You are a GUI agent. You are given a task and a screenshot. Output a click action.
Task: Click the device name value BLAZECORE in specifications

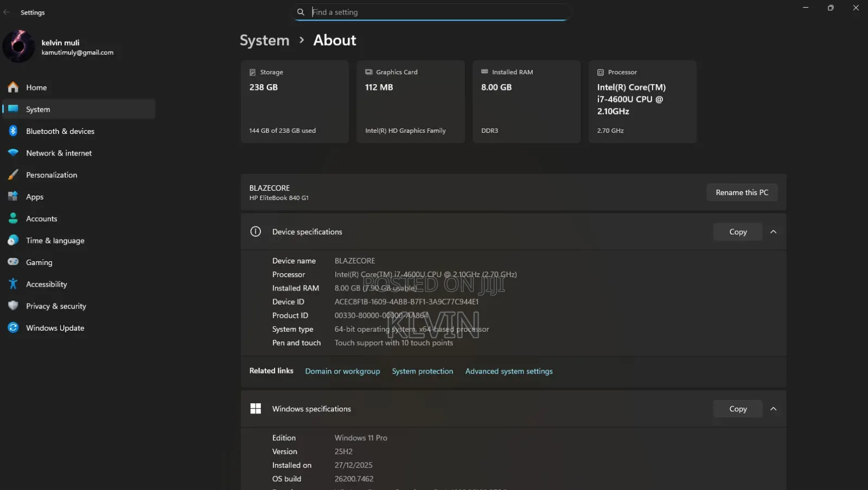(355, 261)
